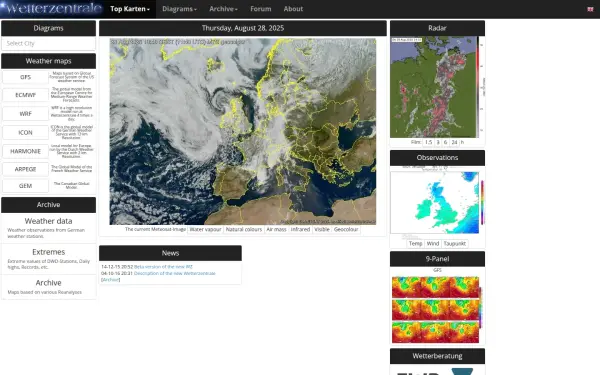Open the Extremes section
600x375 pixels.
(x=48, y=252)
